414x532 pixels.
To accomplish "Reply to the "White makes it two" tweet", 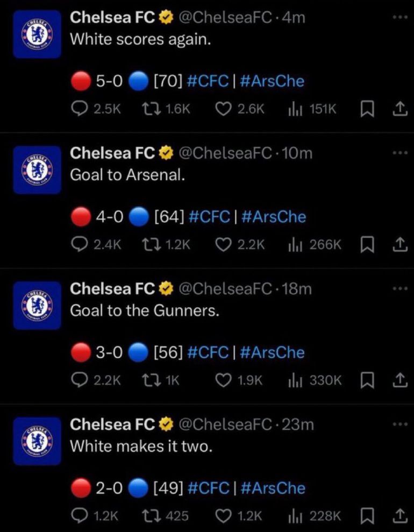I will pyautogui.click(x=80, y=516).
